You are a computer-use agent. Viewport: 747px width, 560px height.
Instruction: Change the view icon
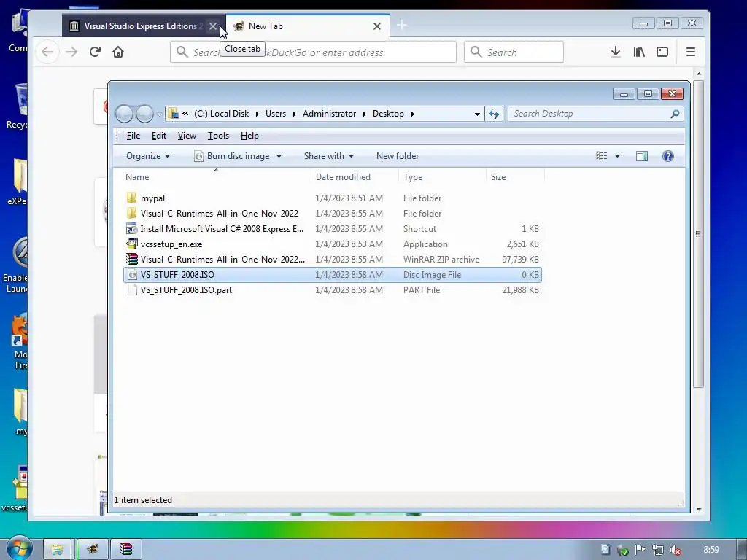point(602,156)
